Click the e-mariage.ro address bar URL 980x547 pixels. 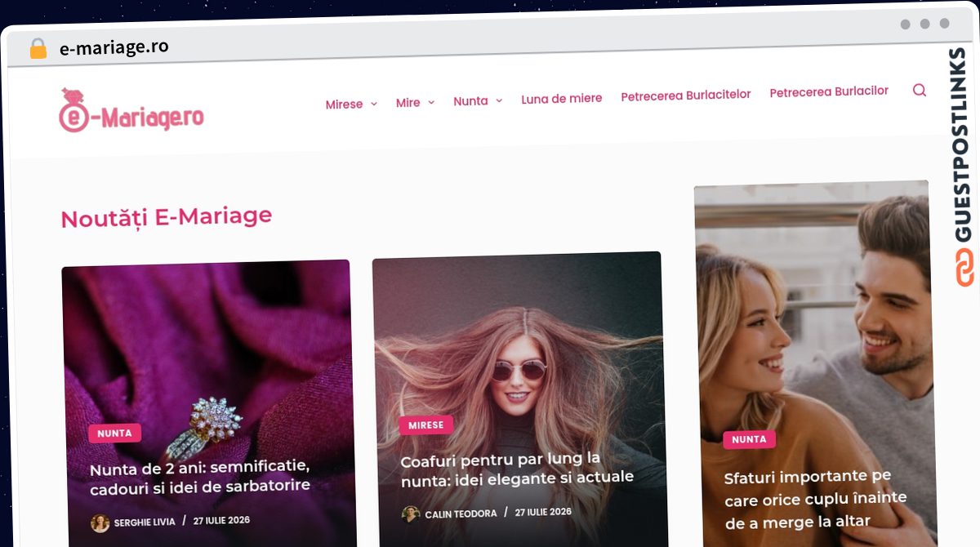click(114, 47)
